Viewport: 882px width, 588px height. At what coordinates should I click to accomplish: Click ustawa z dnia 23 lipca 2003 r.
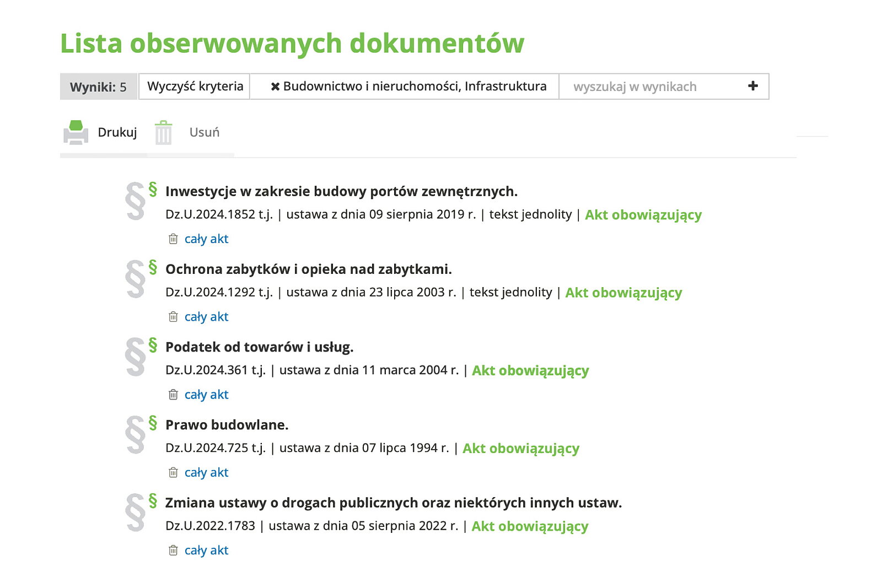[x=371, y=292]
